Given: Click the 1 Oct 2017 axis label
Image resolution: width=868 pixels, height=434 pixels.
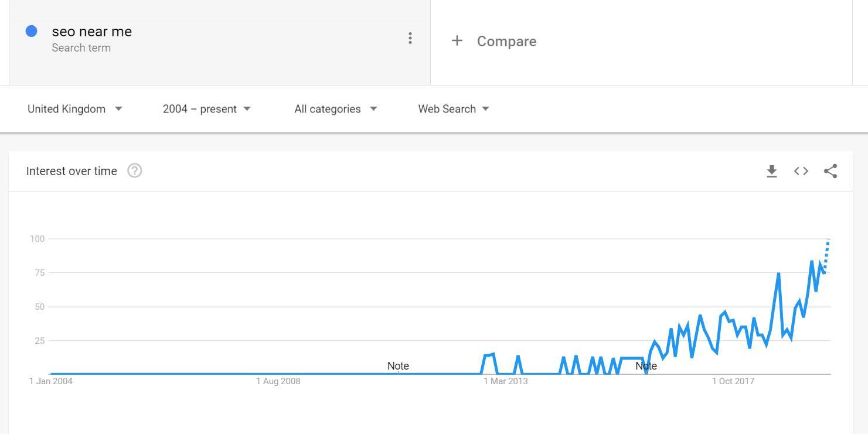Looking at the screenshot, I should click(733, 381).
